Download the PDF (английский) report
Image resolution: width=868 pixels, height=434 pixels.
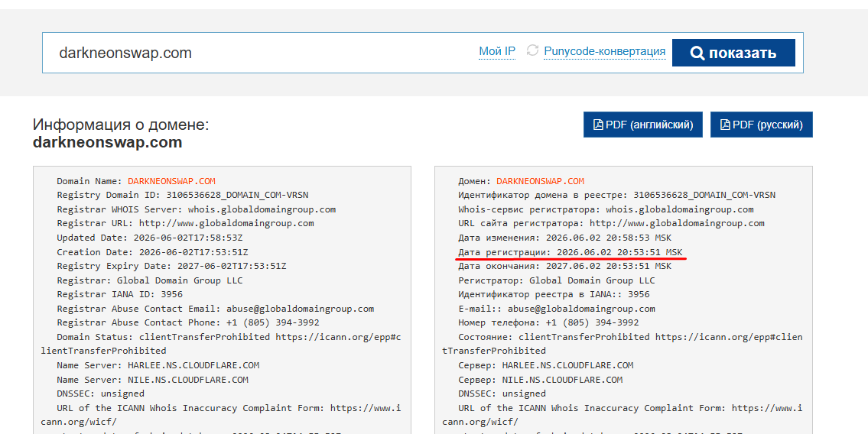click(642, 125)
